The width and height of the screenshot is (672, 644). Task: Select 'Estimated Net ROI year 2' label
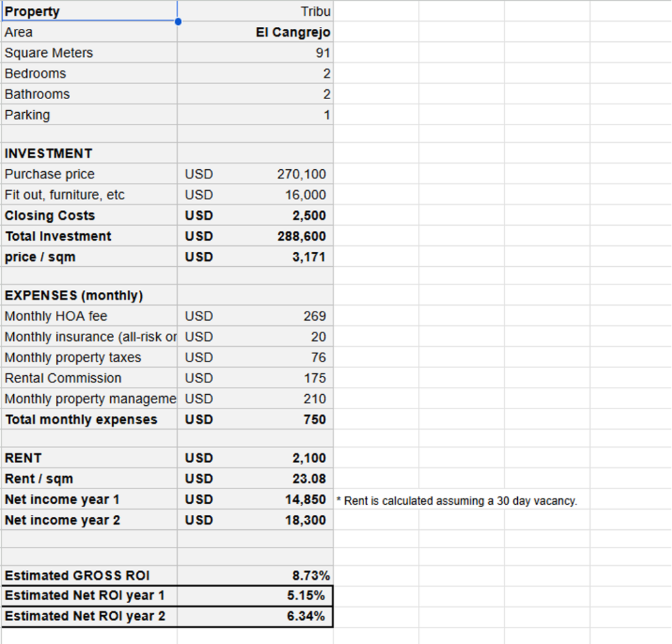click(89, 616)
